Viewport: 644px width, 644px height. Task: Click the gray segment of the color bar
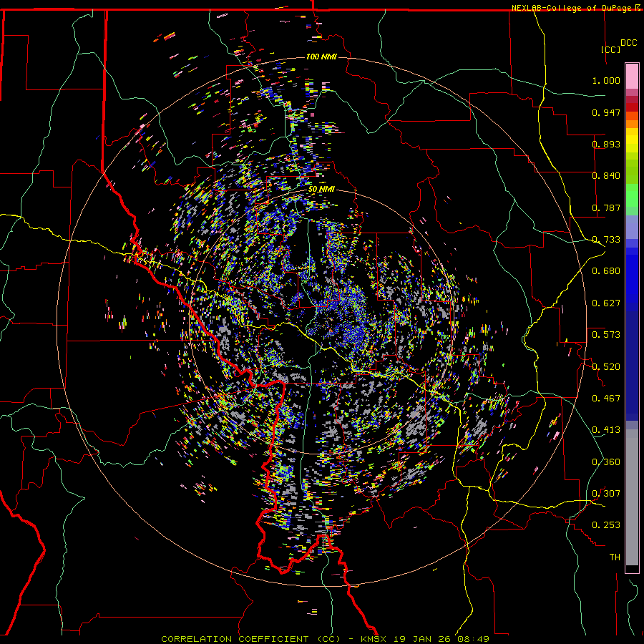point(632,497)
